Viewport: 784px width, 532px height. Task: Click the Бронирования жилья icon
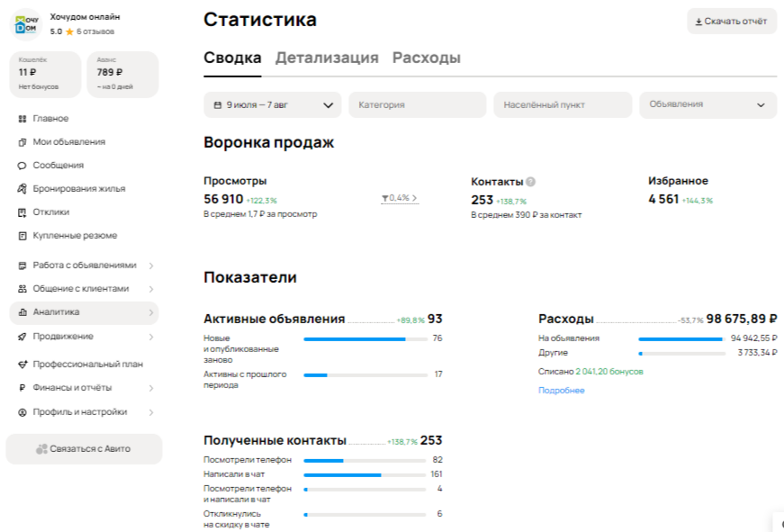click(x=22, y=189)
